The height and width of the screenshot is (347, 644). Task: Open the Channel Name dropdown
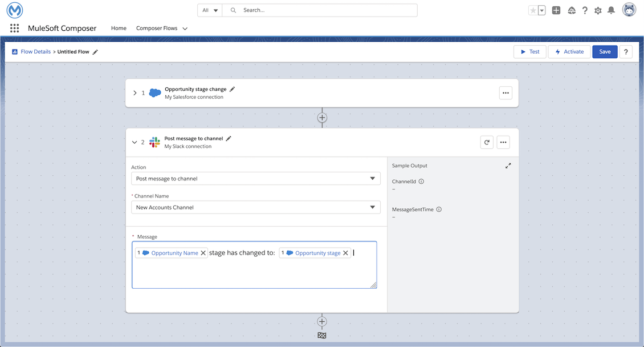pyautogui.click(x=255, y=207)
